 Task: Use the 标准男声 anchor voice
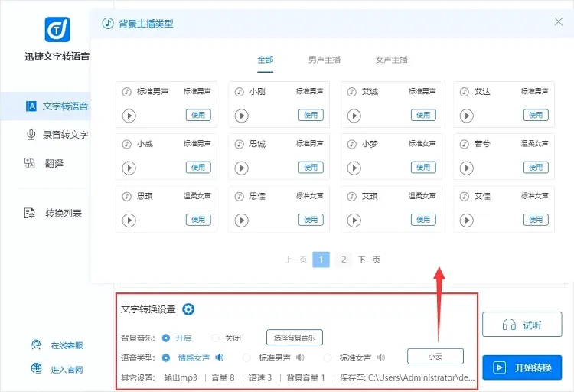coord(198,115)
